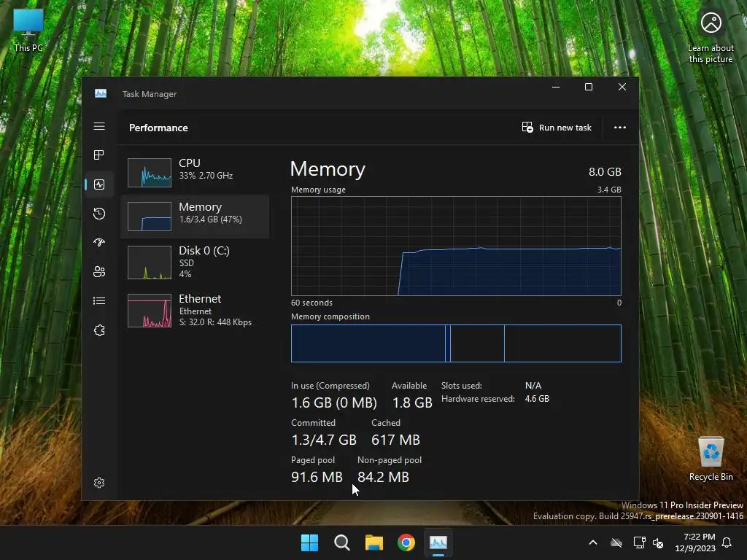747x560 pixels.
Task: Open the Users page icon in sidebar
Action: click(99, 271)
